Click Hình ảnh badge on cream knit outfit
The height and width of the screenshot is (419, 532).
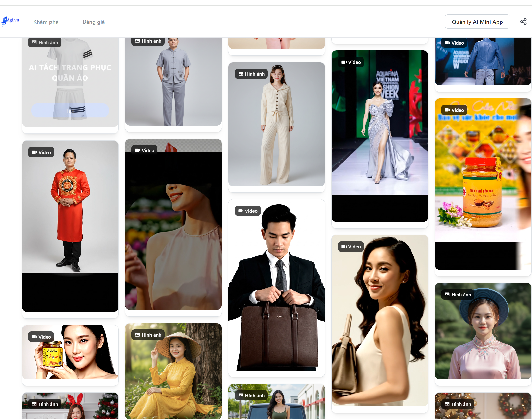251,74
